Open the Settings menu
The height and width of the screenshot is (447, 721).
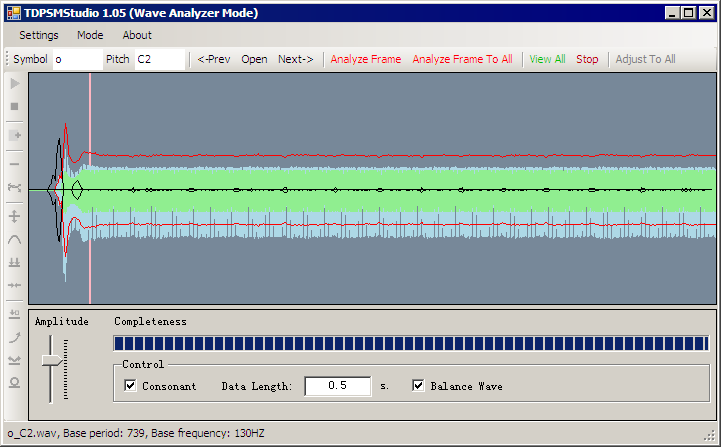pos(39,35)
